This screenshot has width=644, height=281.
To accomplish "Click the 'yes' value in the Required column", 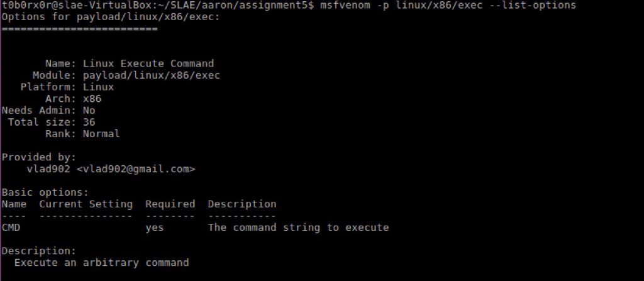I will (155, 228).
